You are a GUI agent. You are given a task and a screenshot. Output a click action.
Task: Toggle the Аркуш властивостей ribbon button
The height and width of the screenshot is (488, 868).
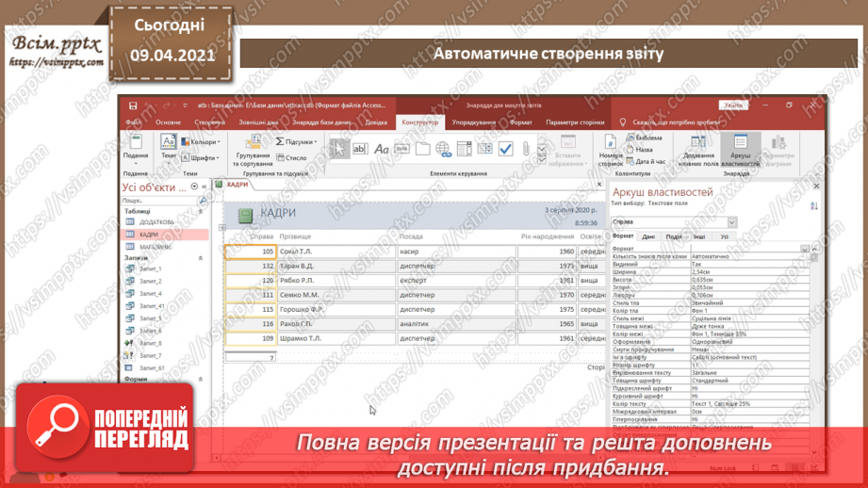[x=741, y=151]
